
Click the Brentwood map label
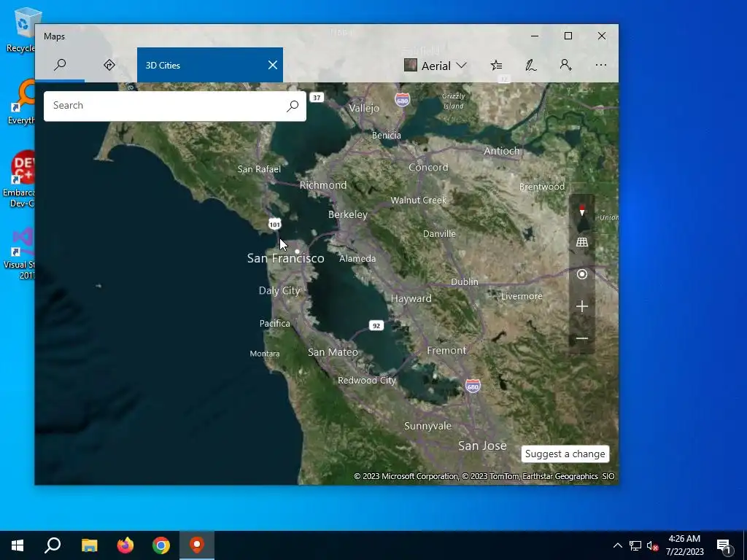pos(542,187)
